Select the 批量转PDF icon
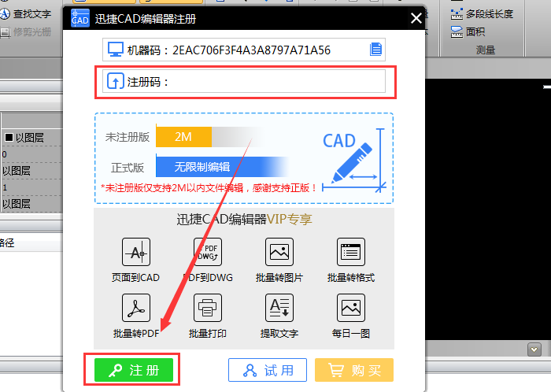 click(x=136, y=308)
